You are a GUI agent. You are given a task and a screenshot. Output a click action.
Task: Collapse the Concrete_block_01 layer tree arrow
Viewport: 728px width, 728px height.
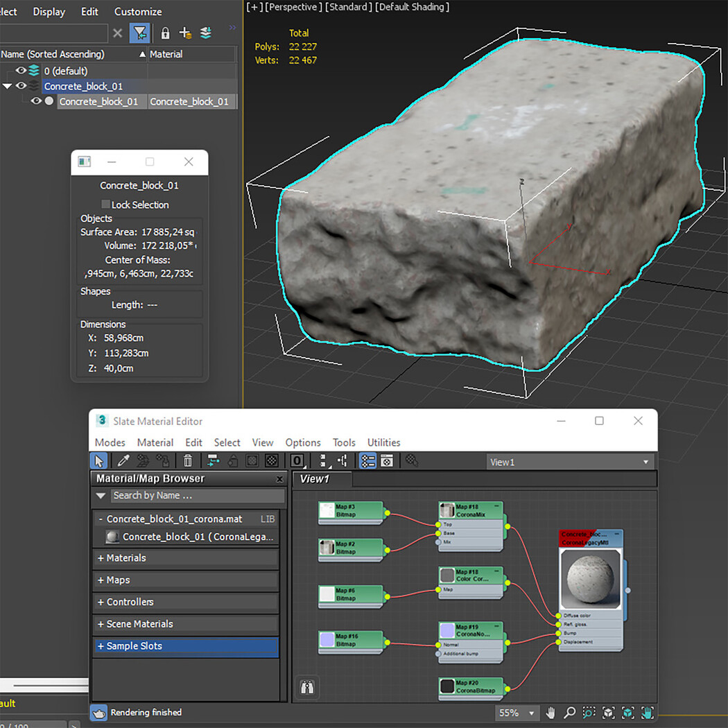8,86
